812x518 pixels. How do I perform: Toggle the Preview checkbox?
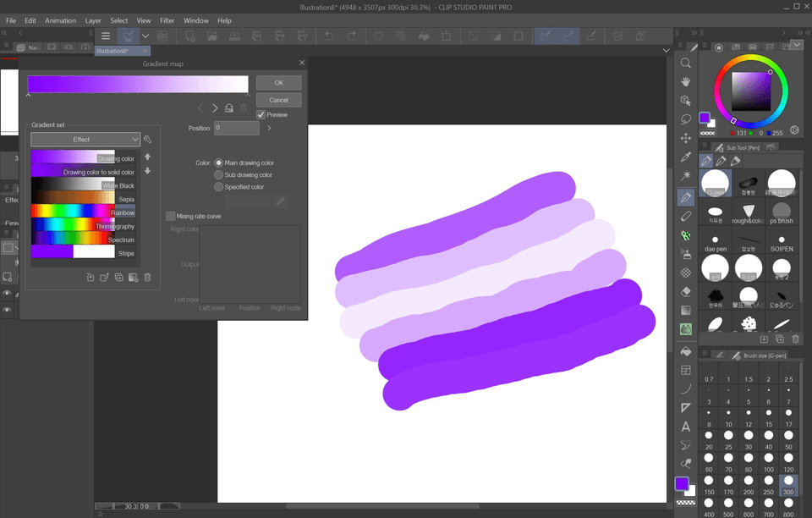[261, 115]
